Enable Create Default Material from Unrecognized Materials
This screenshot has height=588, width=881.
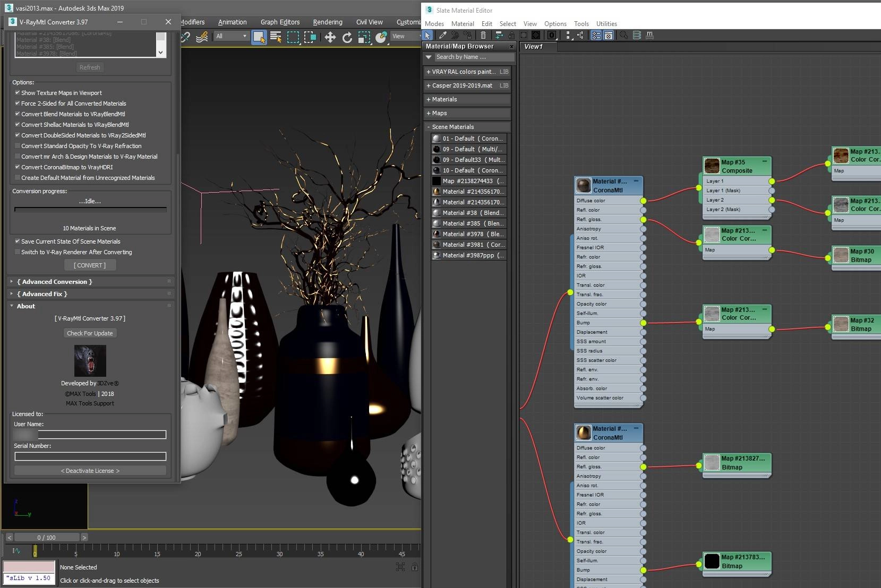click(18, 177)
